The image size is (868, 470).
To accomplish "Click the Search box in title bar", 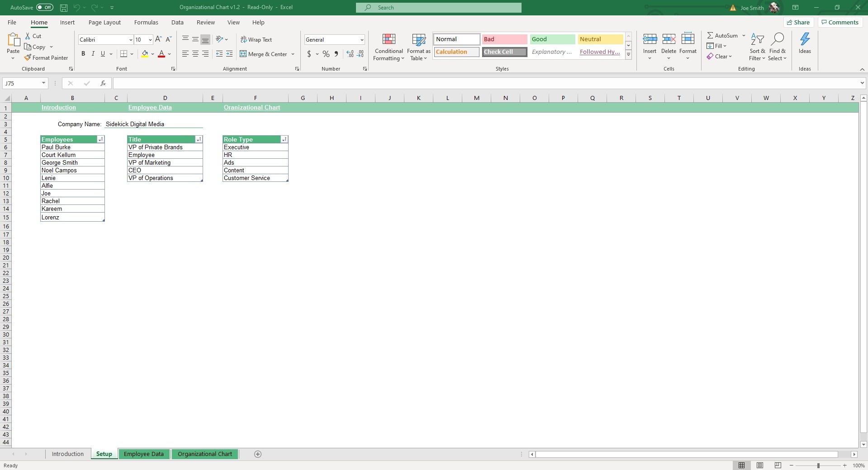I will pyautogui.click(x=439, y=8).
